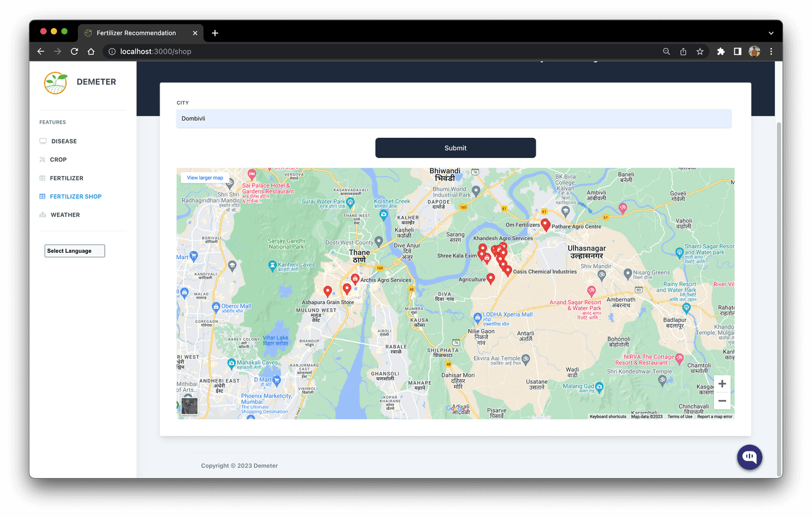Screen dimensions: 812x517
Task: Click the Demeter logo icon
Action: click(x=55, y=83)
